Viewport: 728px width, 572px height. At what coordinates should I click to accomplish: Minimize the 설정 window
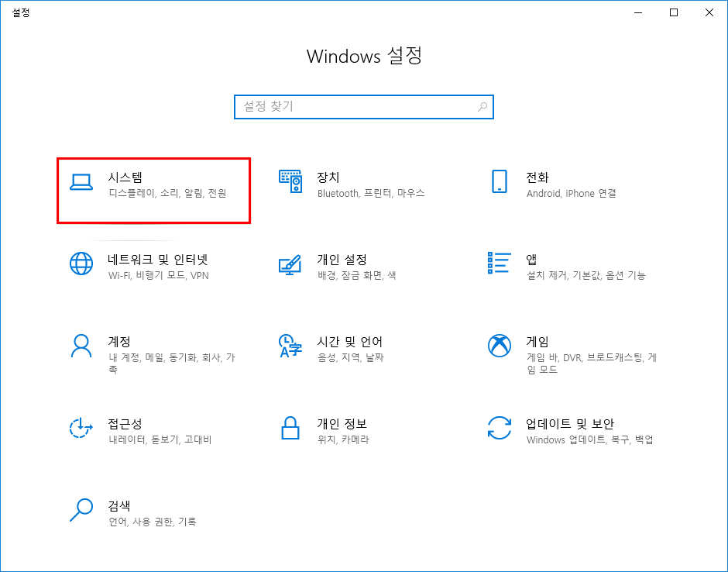(x=638, y=12)
